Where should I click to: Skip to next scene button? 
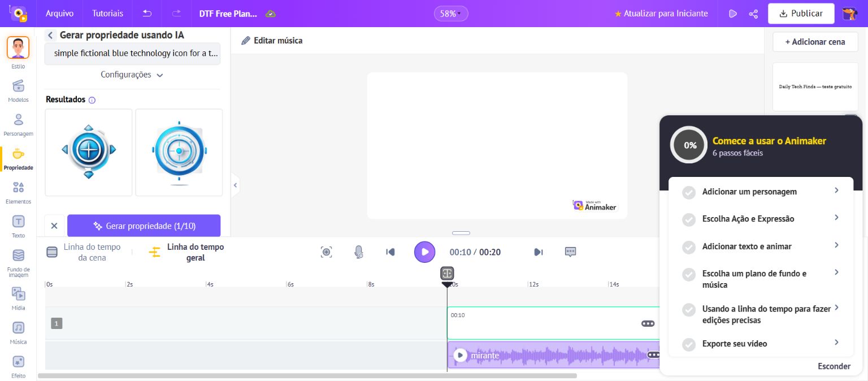539,252
